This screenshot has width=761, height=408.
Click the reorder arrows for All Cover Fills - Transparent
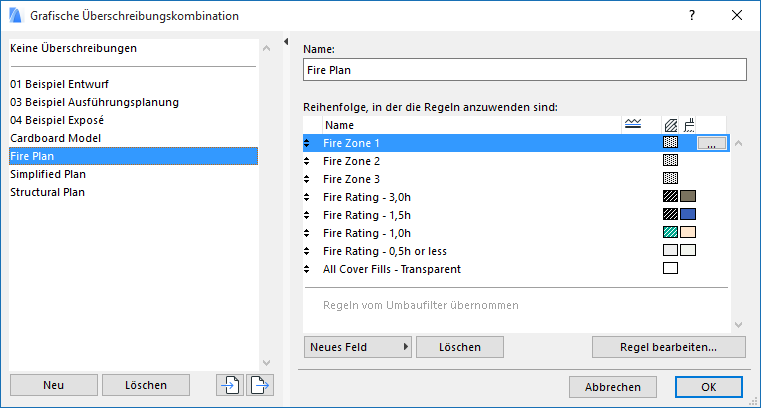coord(308,269)
